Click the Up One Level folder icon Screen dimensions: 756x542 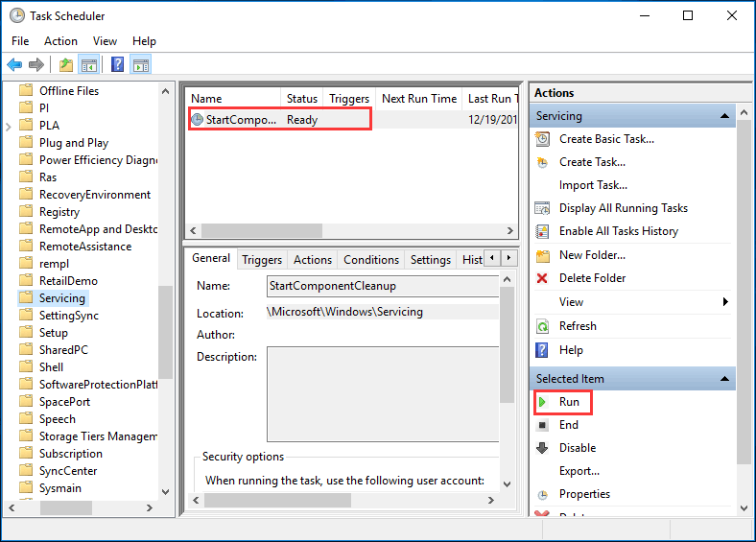click(66, 64)
